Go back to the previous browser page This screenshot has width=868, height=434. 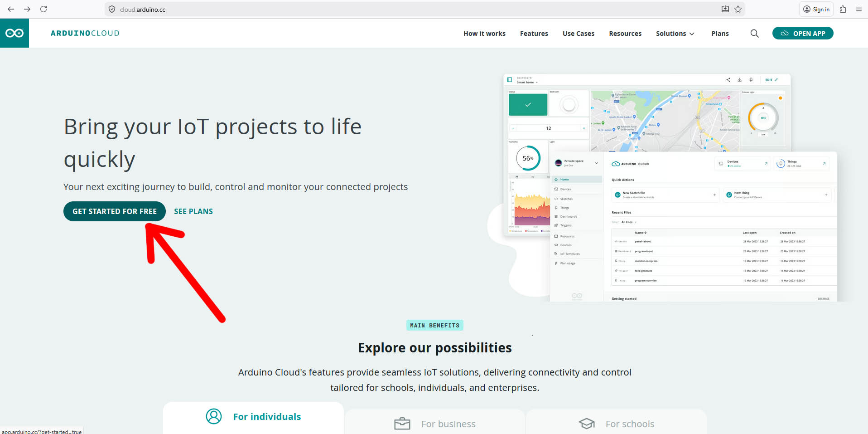tap(11, 9)
